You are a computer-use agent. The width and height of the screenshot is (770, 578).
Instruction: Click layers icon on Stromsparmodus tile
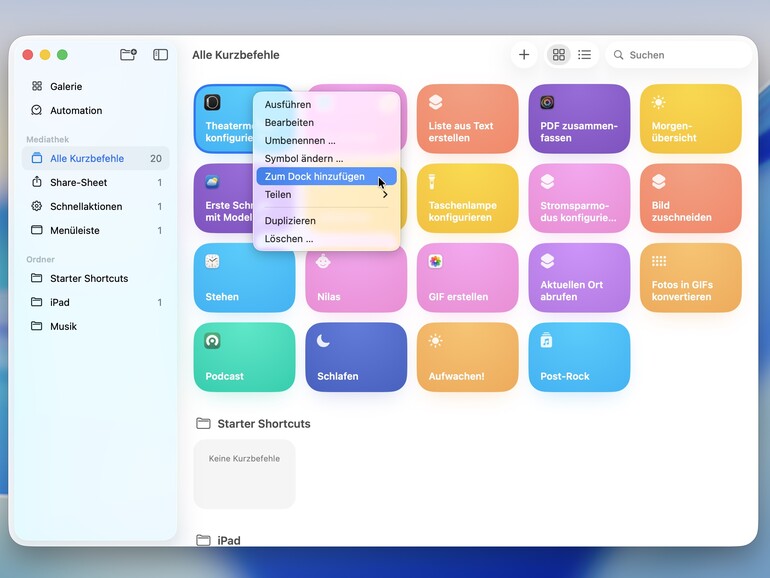(547, 182)
